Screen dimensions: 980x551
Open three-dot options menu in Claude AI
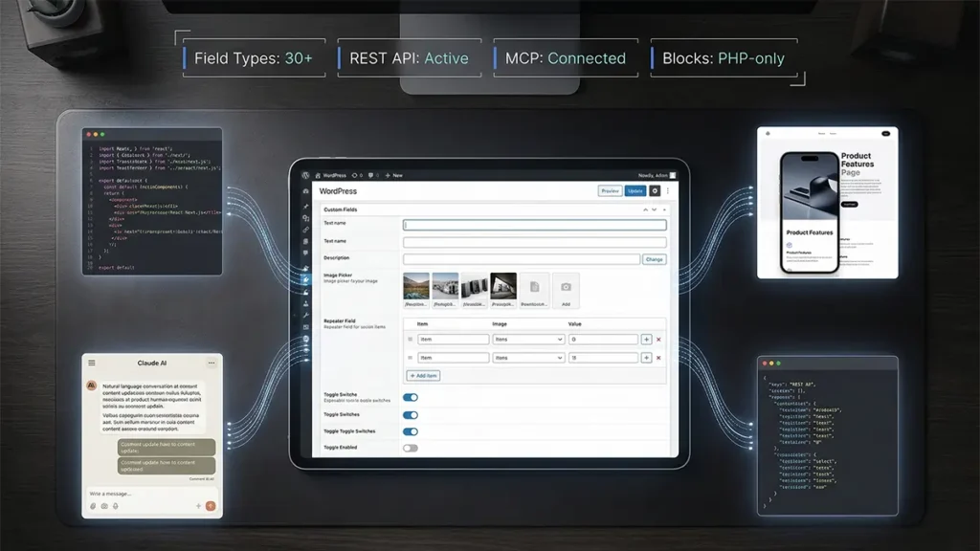[x=212, y=364]
